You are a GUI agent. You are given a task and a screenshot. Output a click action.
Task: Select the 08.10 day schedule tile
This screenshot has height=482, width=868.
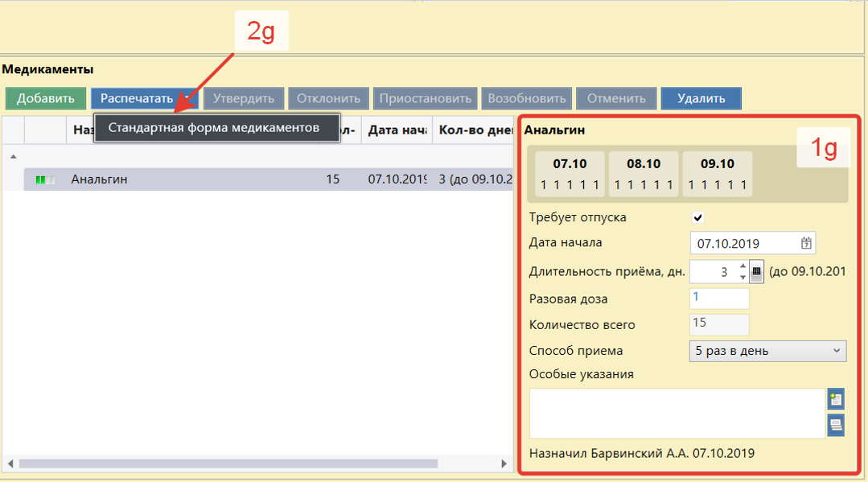(643, 174)
